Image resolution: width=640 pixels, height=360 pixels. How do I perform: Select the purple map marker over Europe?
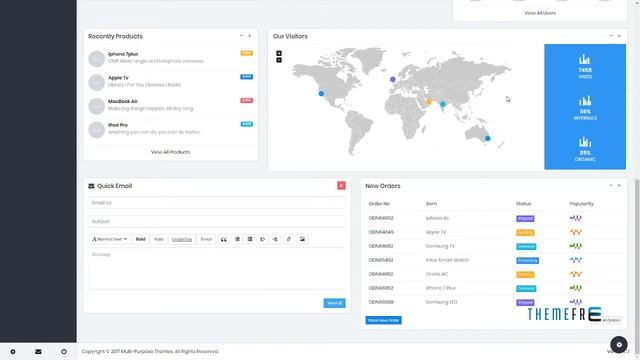click(392, 79)
